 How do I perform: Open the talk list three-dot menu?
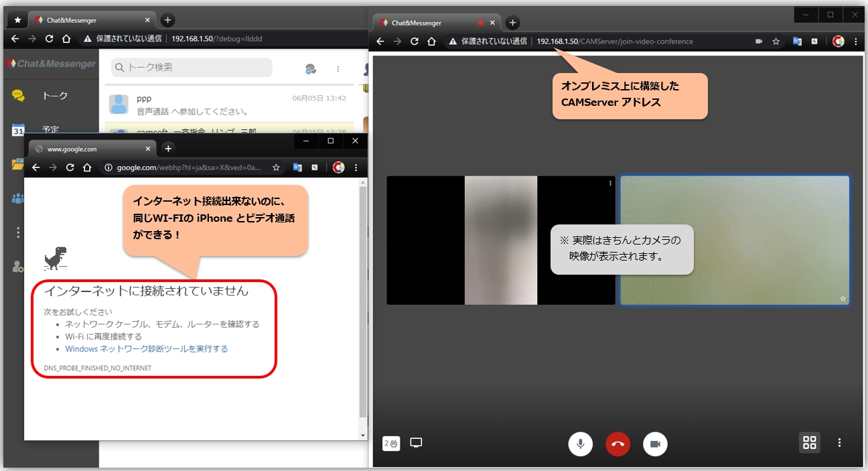coord(338,68)
